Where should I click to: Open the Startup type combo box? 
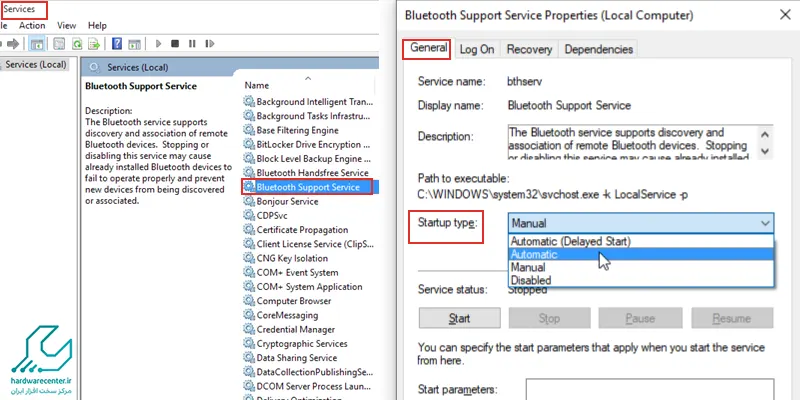click(x=641, y=223)
